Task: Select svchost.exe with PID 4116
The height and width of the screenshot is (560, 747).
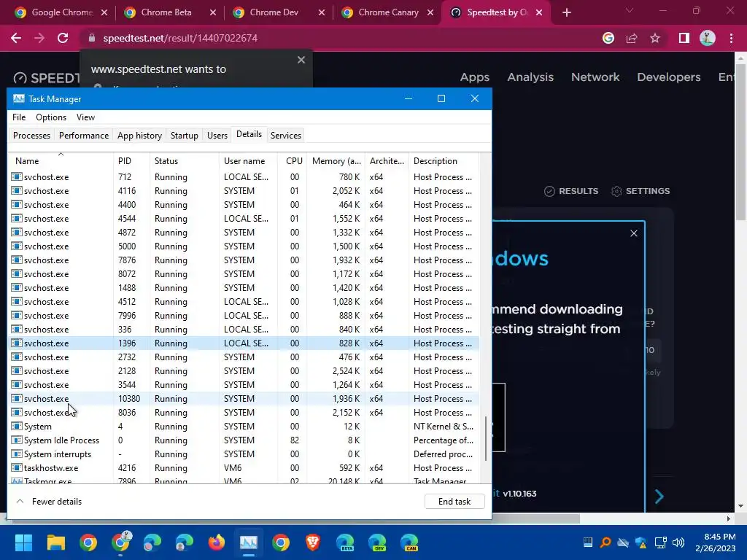Action: click(x=244, y=191)
